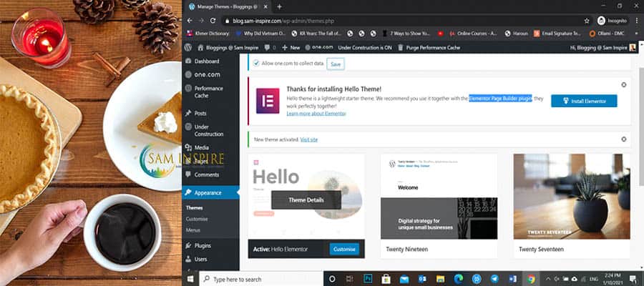Bookmark this page with star icon
Screen dimensions: 644x286
coord(587,21)
